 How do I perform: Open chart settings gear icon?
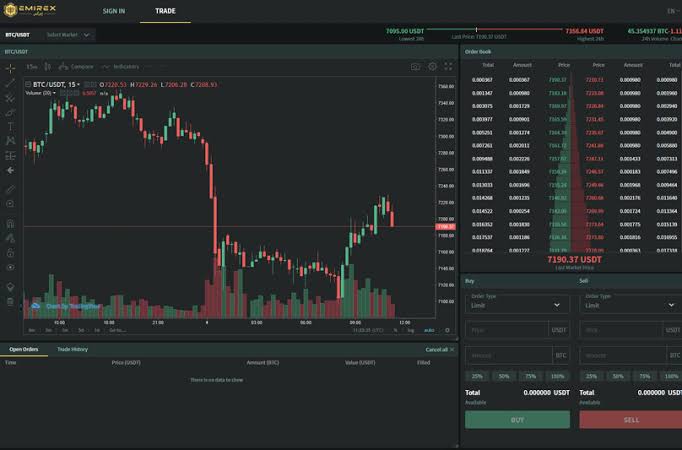[x=432, y=67]
